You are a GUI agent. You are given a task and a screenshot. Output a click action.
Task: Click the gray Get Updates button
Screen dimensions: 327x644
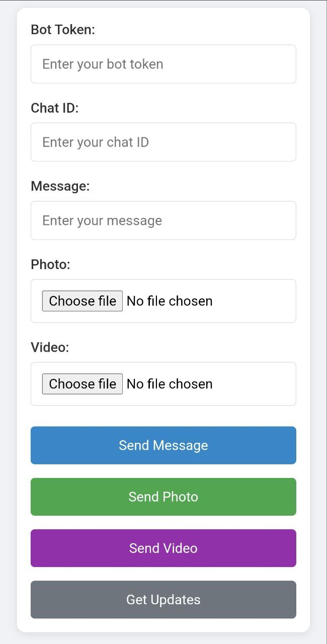[163, 599]
